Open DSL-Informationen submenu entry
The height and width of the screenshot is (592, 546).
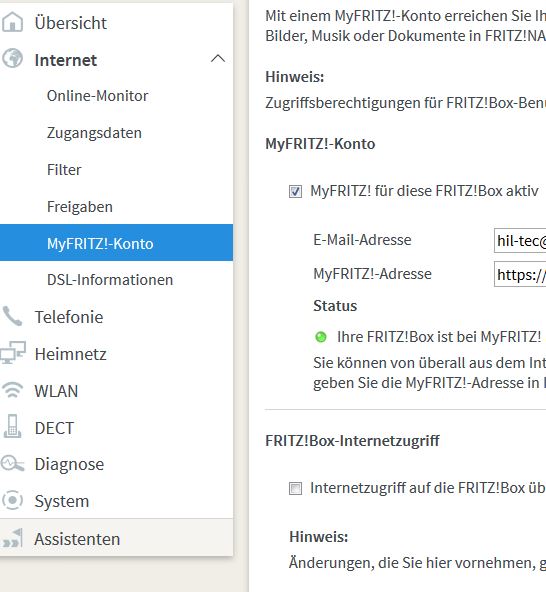tap(110, 280)
